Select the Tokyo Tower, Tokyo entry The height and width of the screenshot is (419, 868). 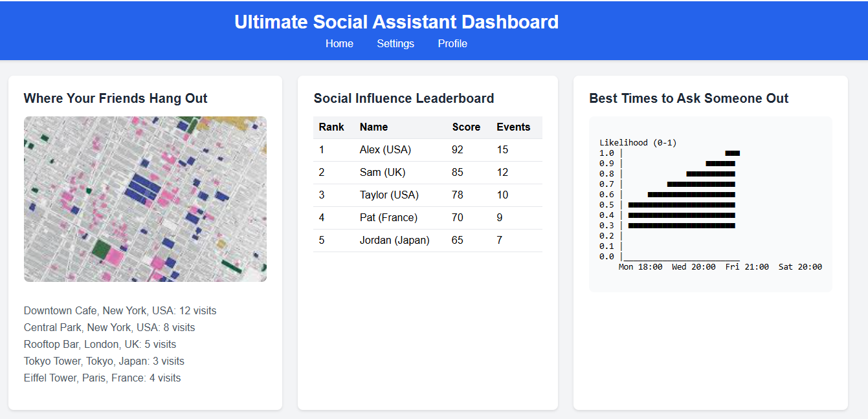[x=104, y=361]
